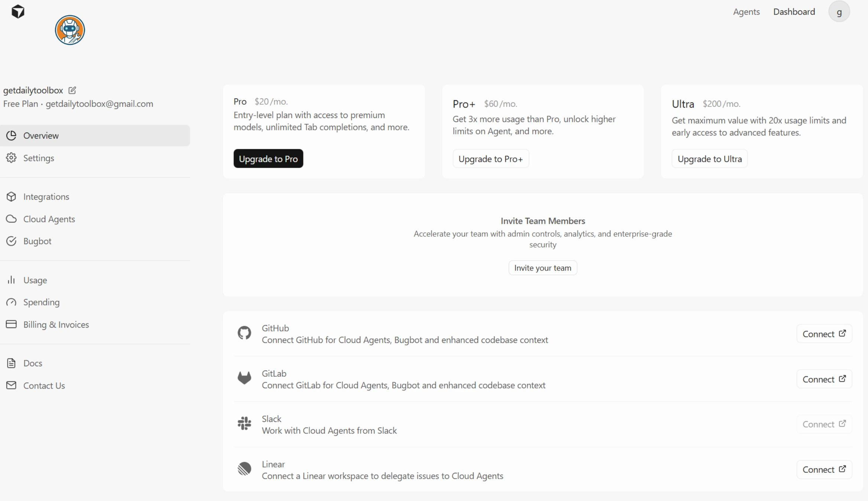868x501 pixels.
Task: Go to Settings in the sidebar
Action: coord(39,158)
